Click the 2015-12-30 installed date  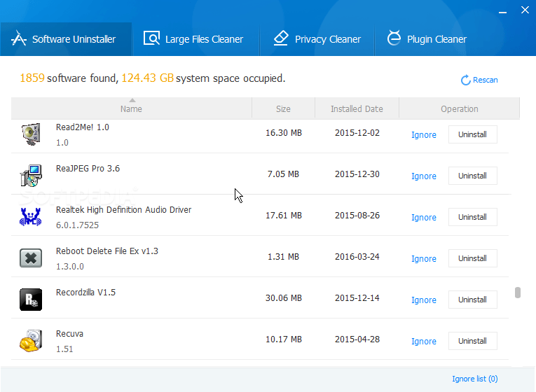(x=357, y=174)
